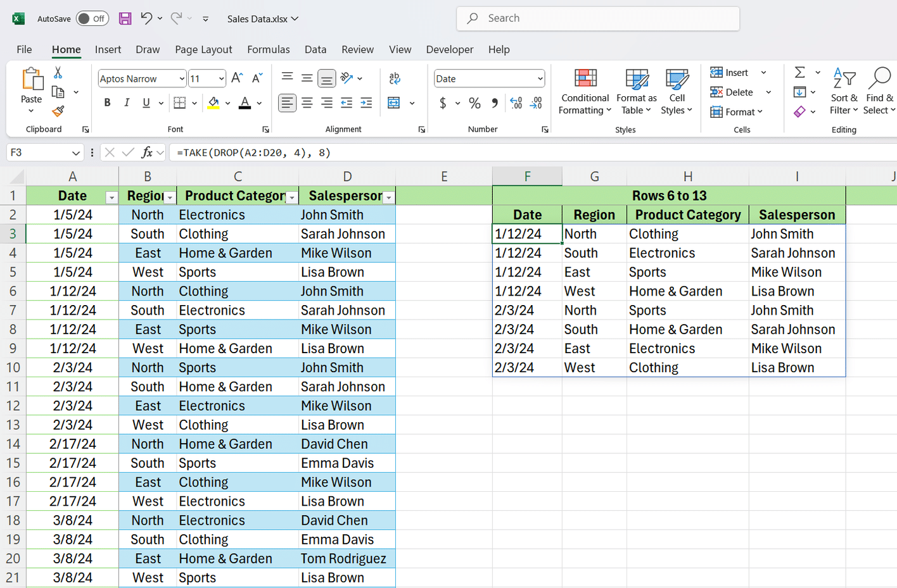897x588 pixels.
Task: Click the Cut scissors icon
Action: 58,73
